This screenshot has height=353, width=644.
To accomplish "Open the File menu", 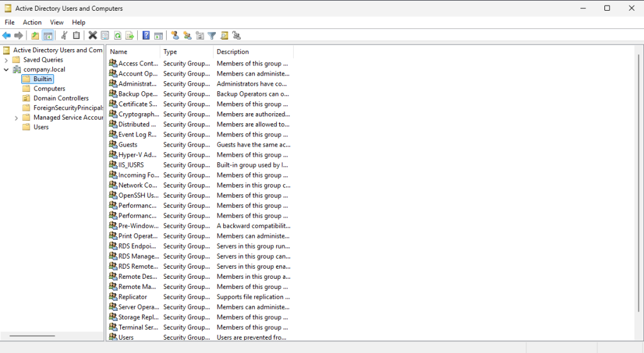I will click(x=9, y=22).
